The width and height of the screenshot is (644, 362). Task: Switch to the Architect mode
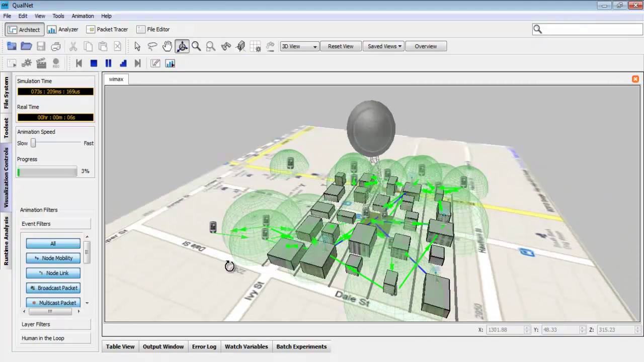[24, 30]
